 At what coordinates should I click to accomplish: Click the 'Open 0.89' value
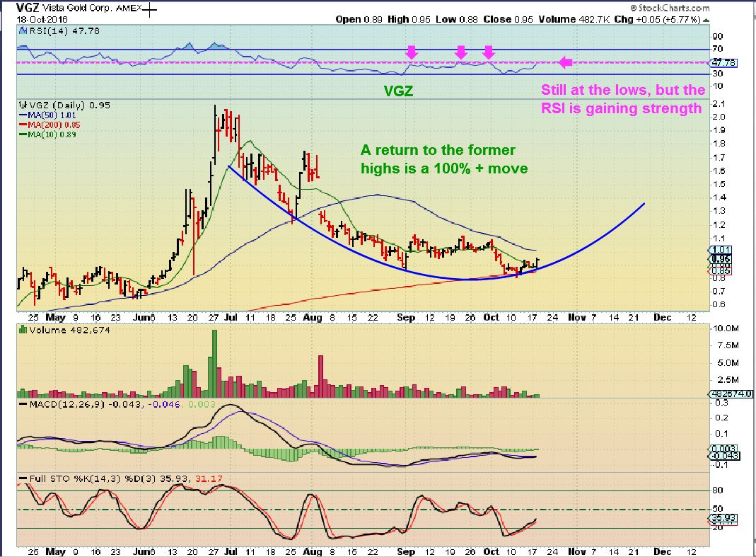[359, 19]
